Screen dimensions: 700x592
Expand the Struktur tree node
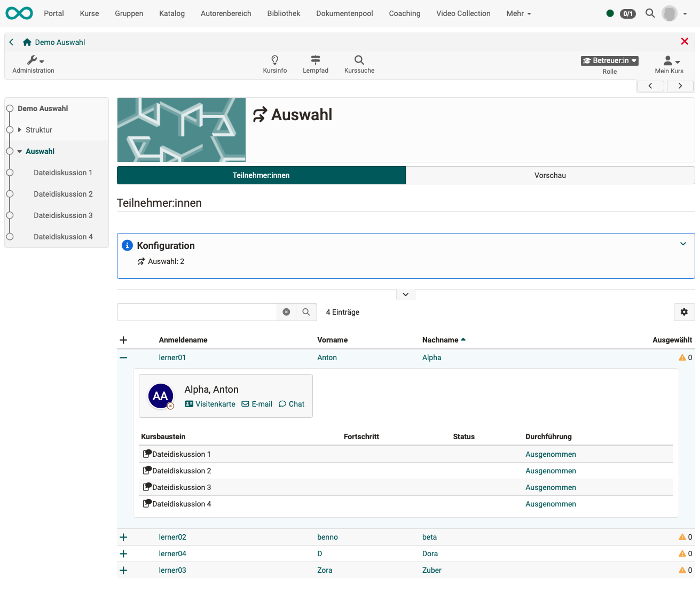pyautogui.click(x=20, y=130)
